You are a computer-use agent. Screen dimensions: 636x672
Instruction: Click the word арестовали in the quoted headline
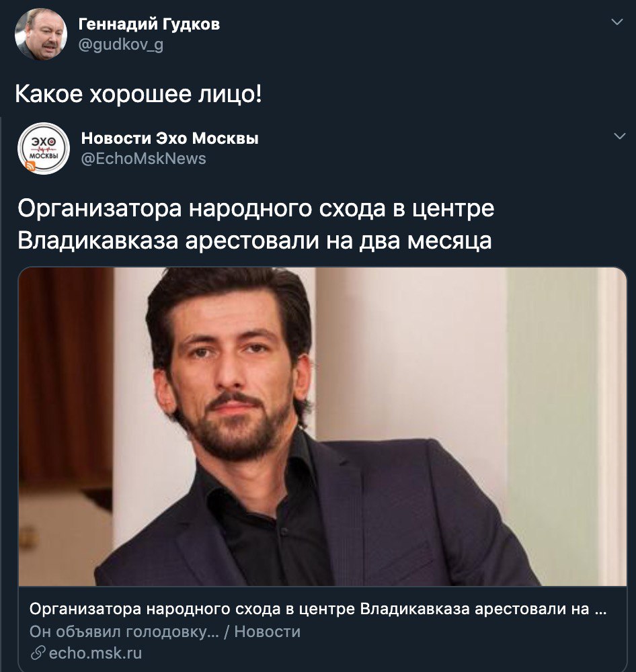(x=252, y=241)
